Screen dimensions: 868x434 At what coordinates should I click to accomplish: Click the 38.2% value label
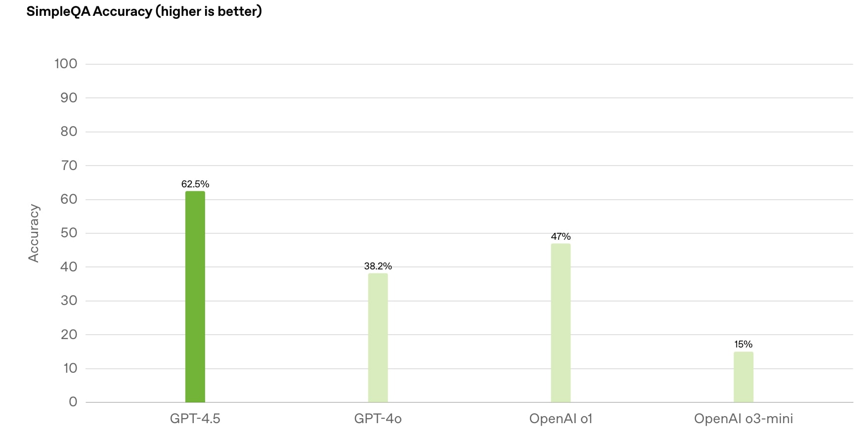378,266
